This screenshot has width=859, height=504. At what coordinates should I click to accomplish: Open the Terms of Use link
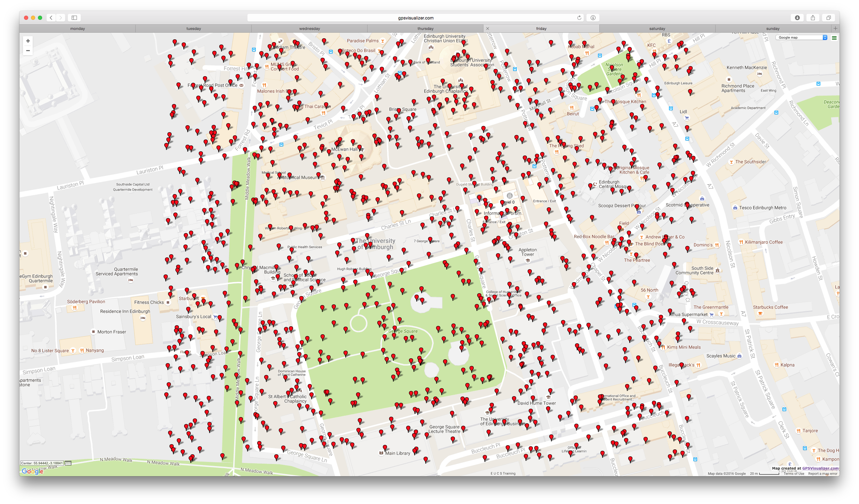tap(794, 473)
